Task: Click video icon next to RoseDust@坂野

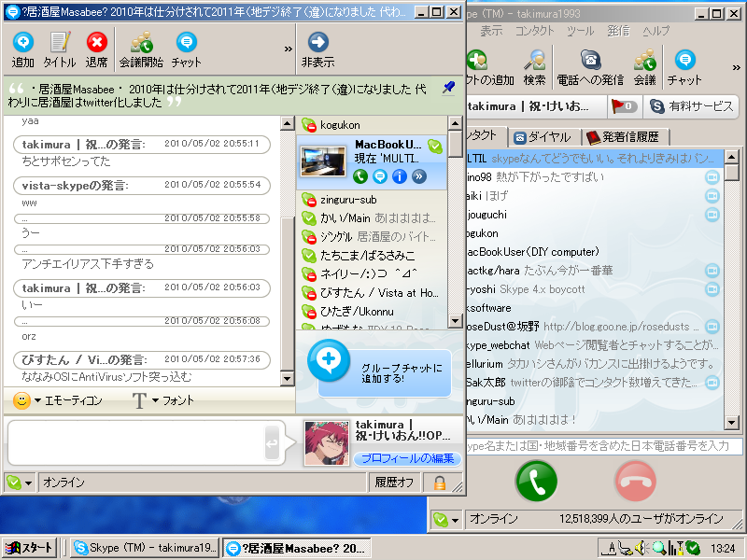Action: 712,327
